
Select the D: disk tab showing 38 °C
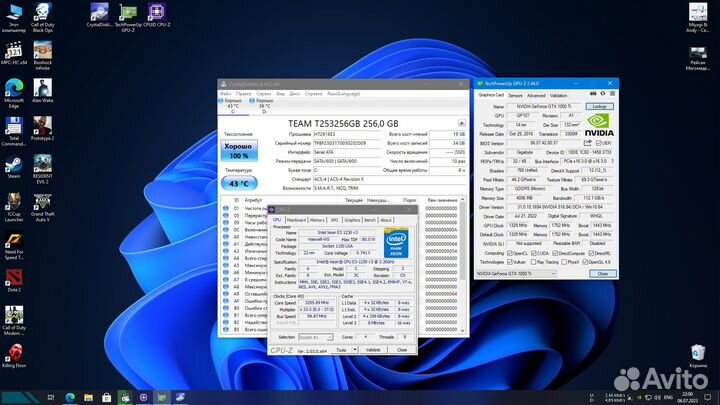coord(264,106)
